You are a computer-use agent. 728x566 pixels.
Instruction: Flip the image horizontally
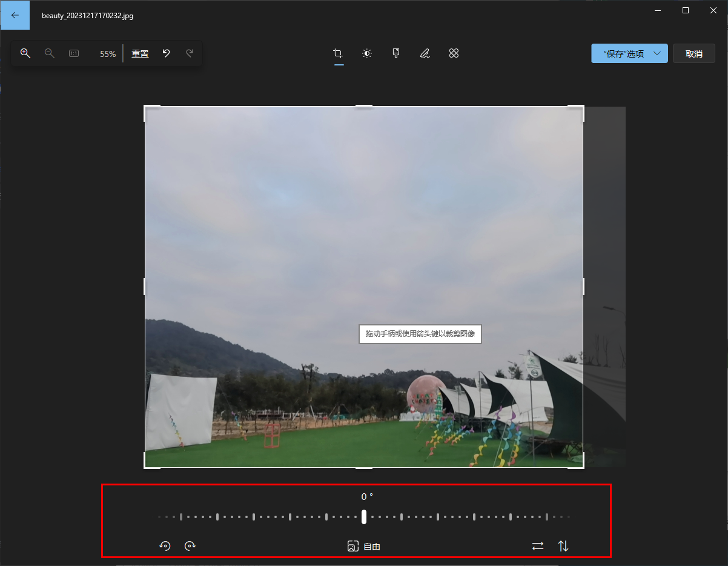tap(538, 546)
